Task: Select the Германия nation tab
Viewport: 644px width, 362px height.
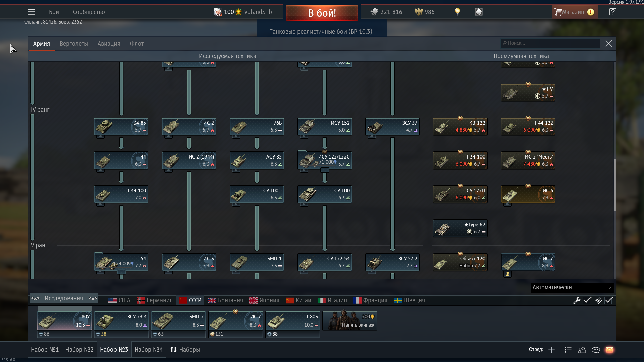Action: click(x=155, y=301)
